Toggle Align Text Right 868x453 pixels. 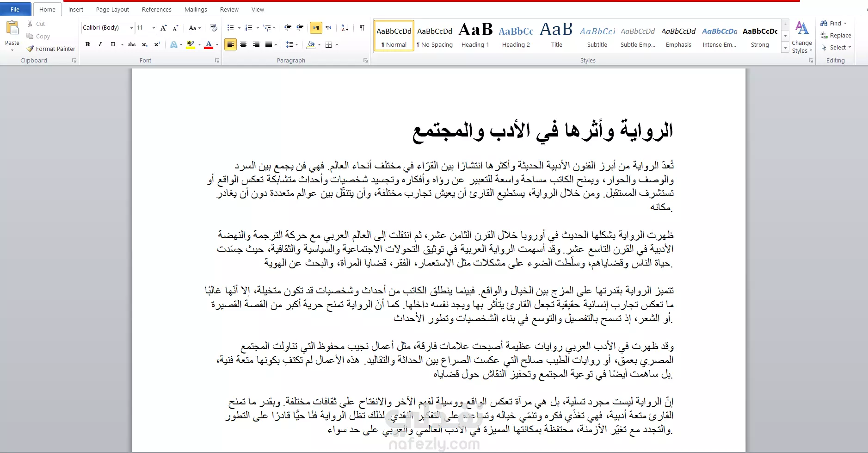[x=256, y=44]
